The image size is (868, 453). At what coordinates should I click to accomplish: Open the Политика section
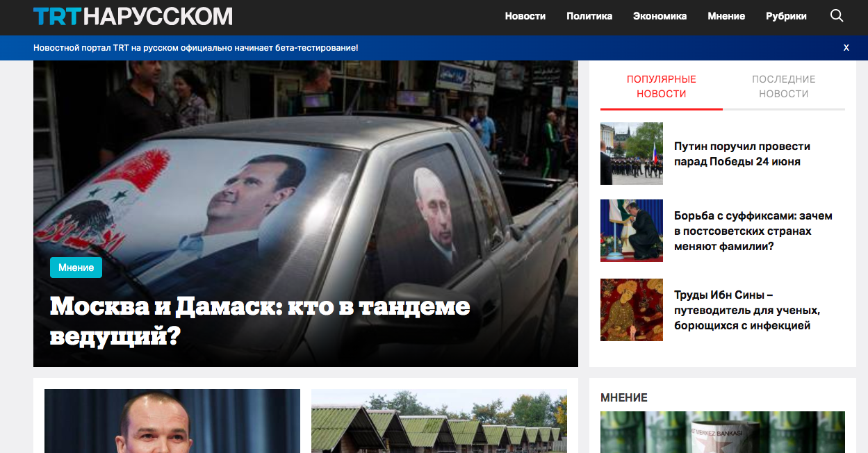tap(589, 16)
